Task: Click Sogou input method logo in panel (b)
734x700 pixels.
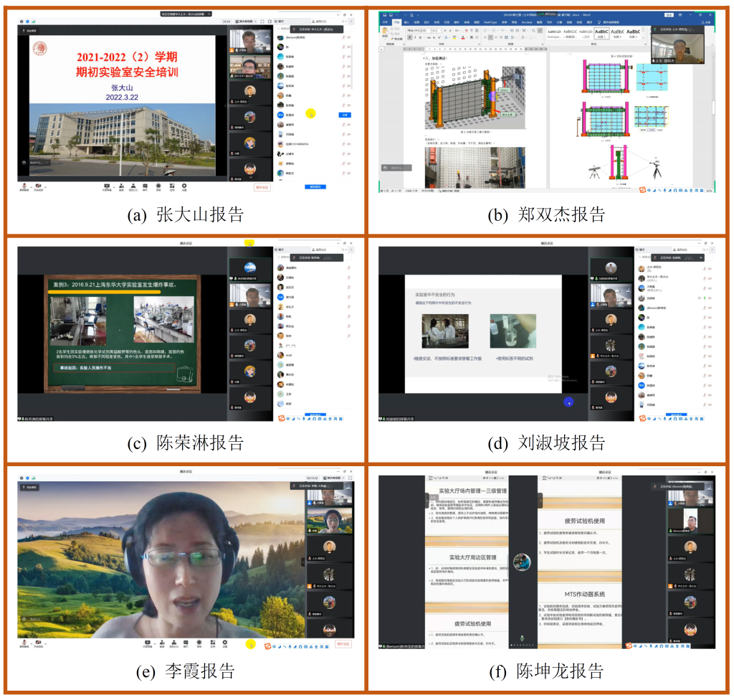Action: [x=644, y=190]
